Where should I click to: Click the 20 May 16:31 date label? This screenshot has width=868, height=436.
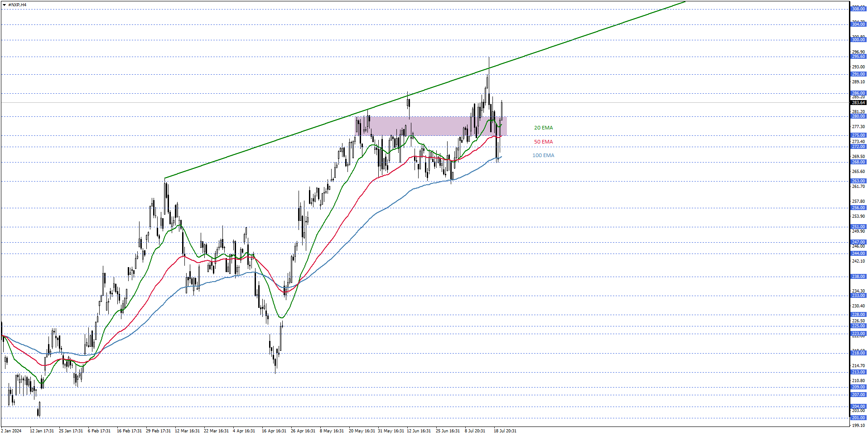[362, 431]
